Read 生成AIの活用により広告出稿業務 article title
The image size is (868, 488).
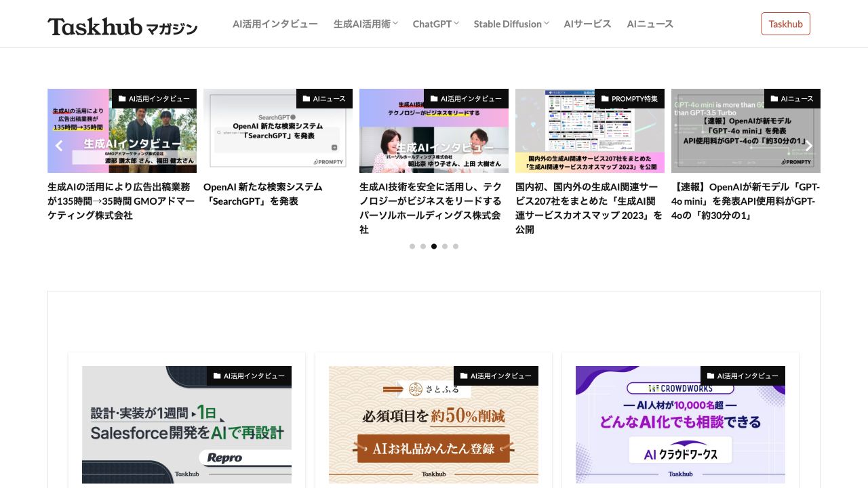point(121,201)
